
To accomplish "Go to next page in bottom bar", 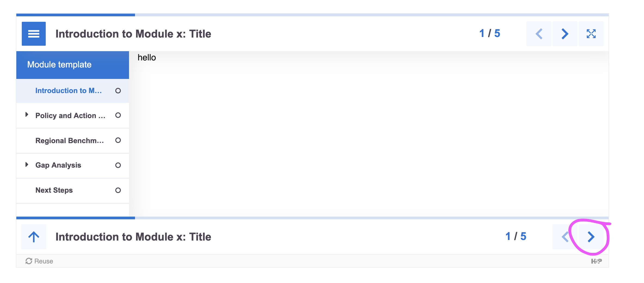I will [x=591, y=237].
